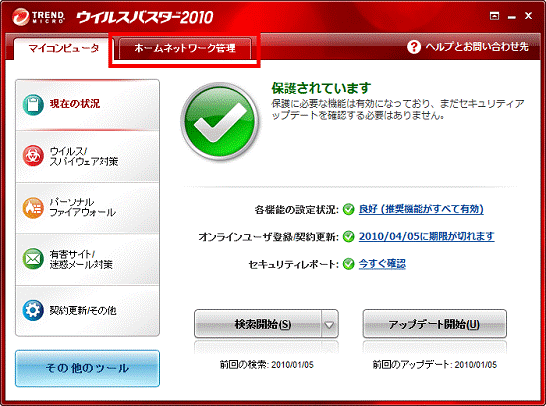
Task: Select 現在の状況 in the sidebar
Action: click(x=87, y=104)
